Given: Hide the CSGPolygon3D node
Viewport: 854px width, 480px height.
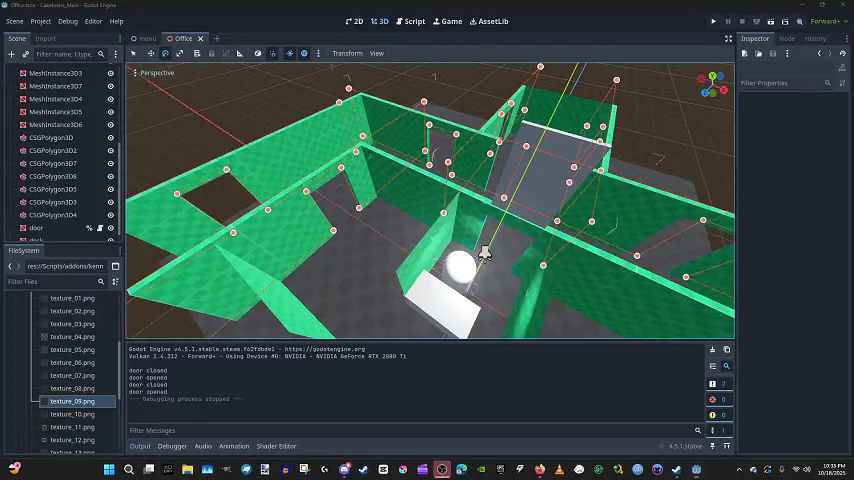Looking at the screenshot, I should [111, 138].
